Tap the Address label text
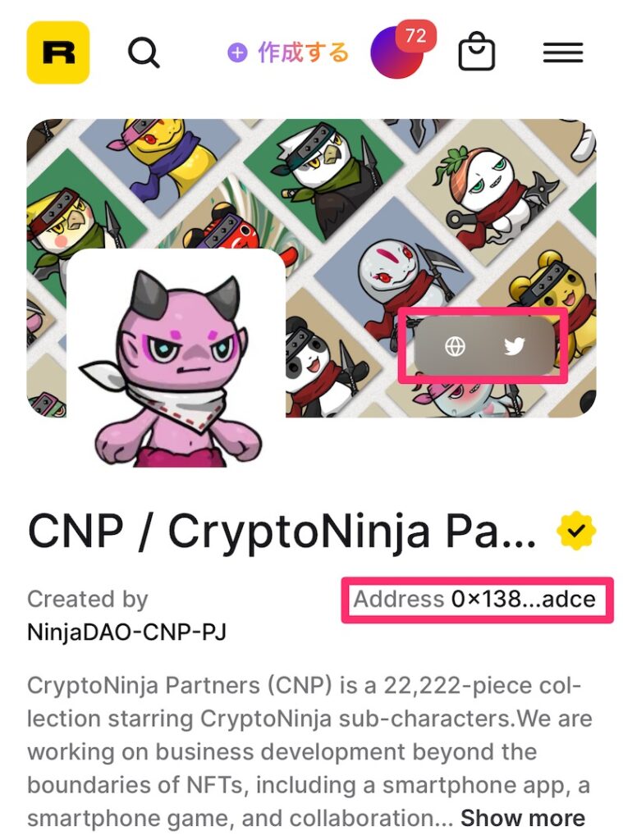The height and width of the screenshot is (840, 623). 399,599
